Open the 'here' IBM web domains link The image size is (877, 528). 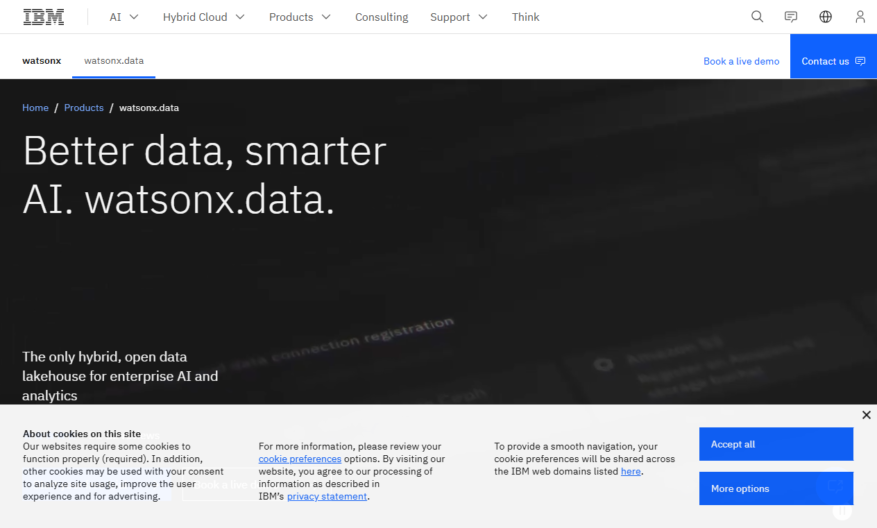(x=630, y=471)
